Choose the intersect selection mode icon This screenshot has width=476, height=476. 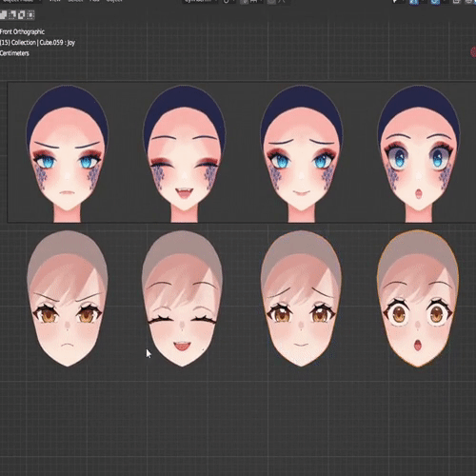tap(30, 14)
